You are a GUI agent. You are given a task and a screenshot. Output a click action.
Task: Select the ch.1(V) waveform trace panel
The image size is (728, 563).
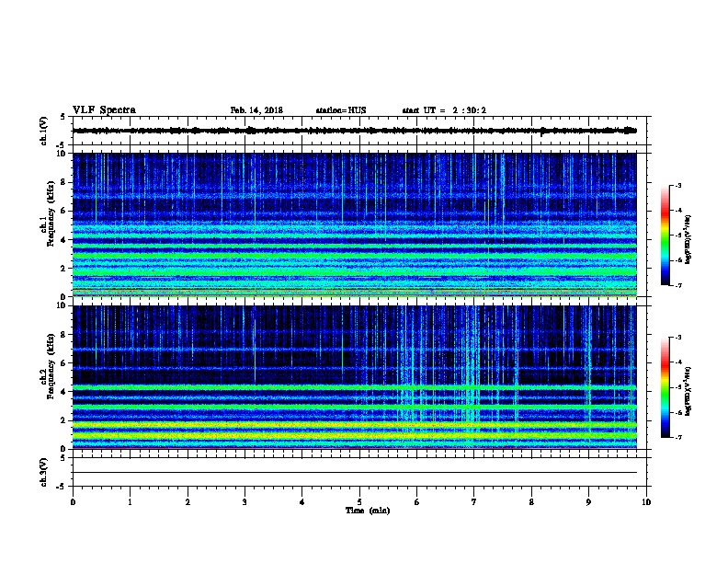click(x=359, y=131)
